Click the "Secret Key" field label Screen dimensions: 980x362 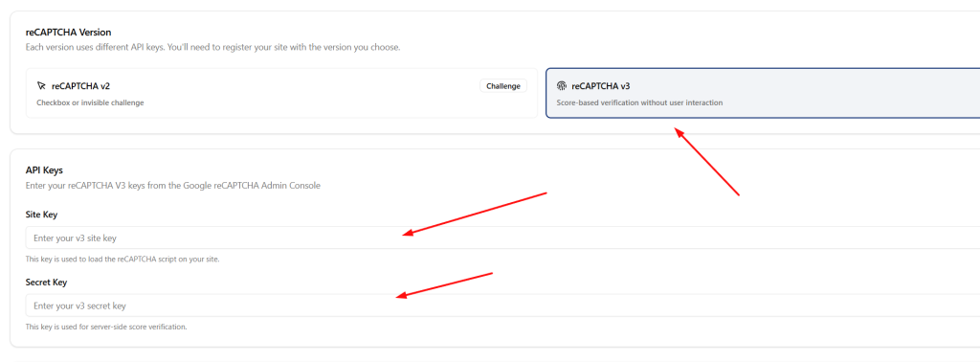click(46, 282)
